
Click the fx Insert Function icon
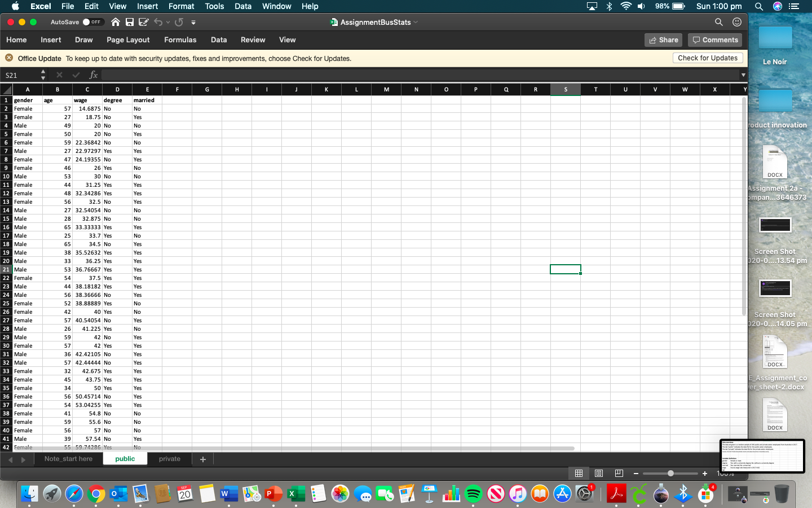[94, 75]
